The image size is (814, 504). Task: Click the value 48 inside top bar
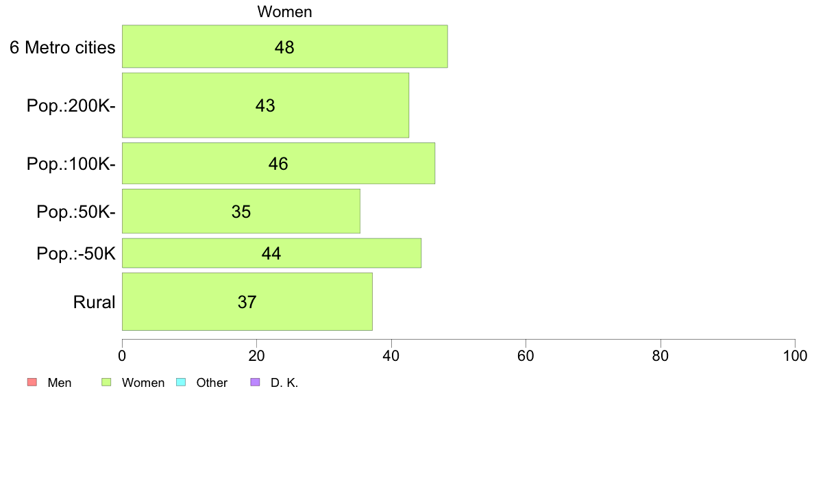[x=284, y=47]
